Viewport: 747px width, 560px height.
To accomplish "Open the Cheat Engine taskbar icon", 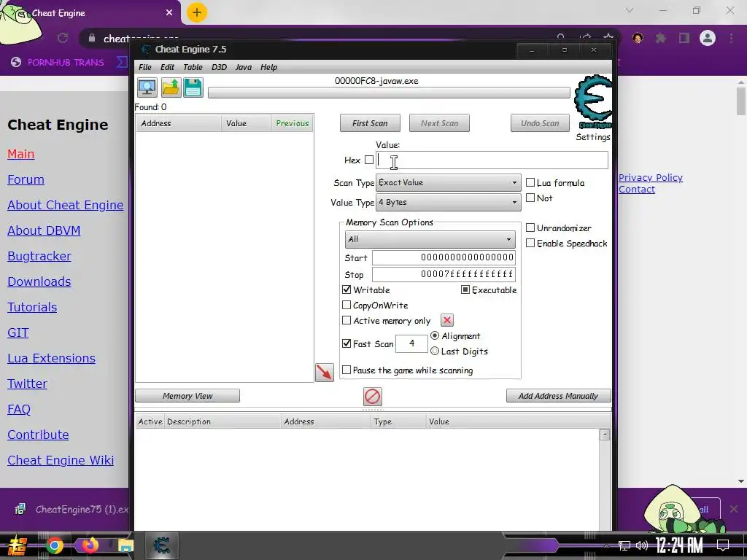I will 162,545.
